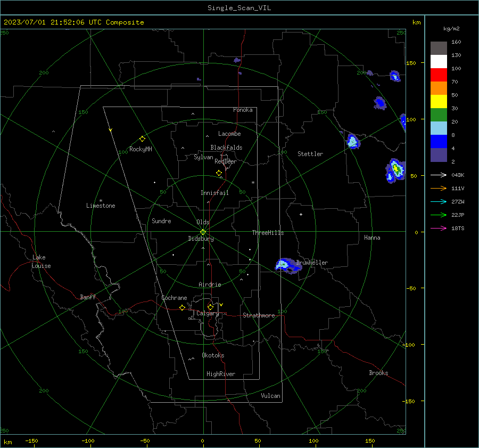Click the Brooks label
479x448 pixels.
pos(378,373)
